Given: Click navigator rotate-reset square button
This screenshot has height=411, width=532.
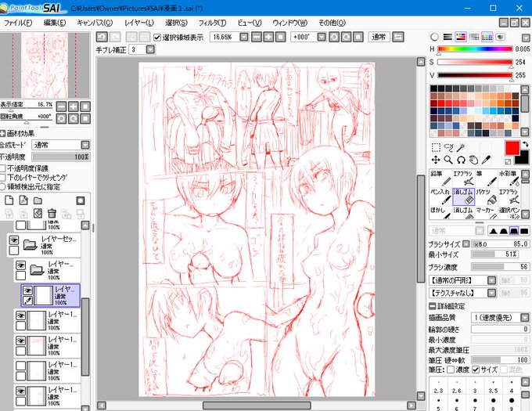Looking at the screenshot, I should pos(85,118).
